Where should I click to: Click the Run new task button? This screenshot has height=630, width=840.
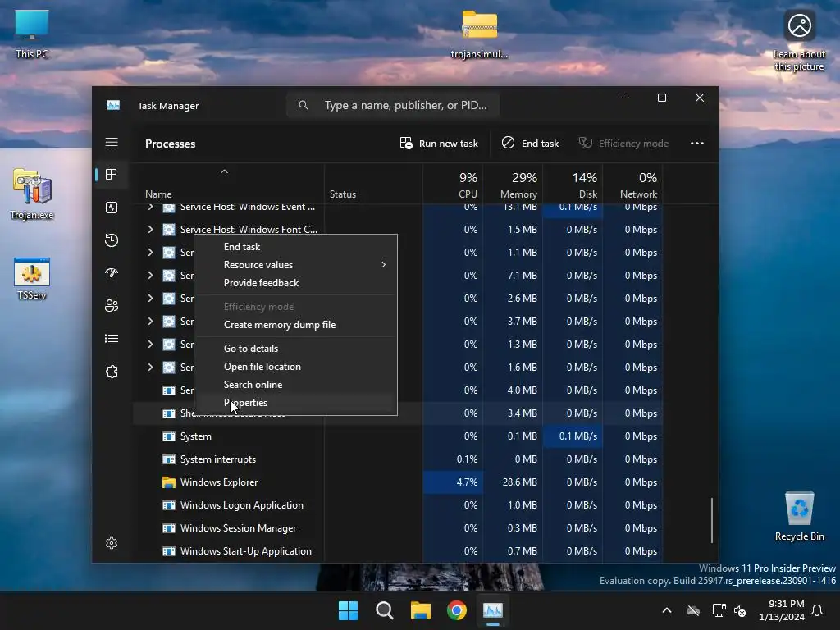pos(439,143)
